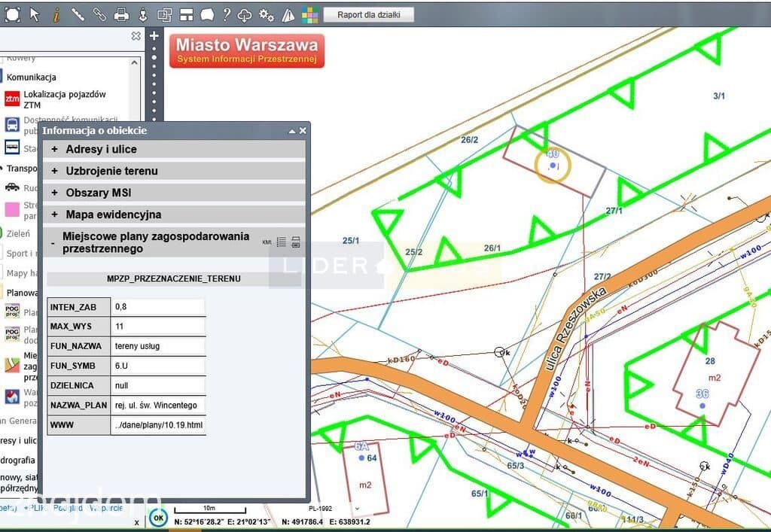
Task: Export the plan result as KML
Action: click(267, 242)
